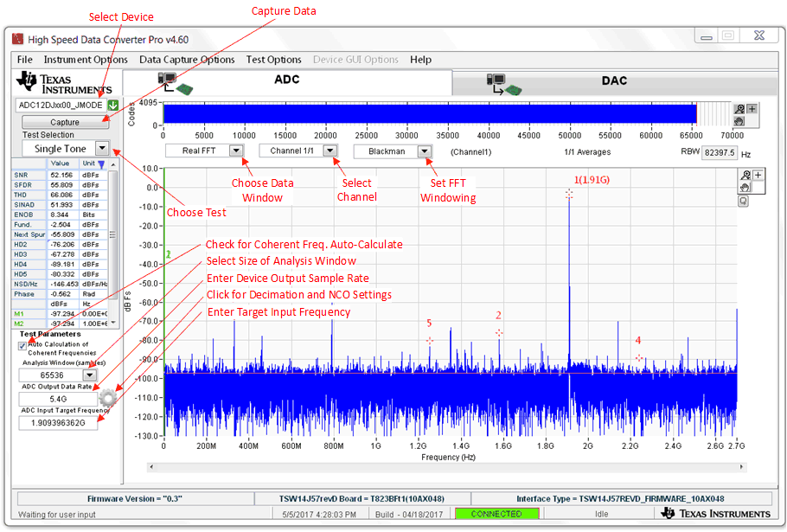Select the magnifier tool above the codes graph

(739, 108)
